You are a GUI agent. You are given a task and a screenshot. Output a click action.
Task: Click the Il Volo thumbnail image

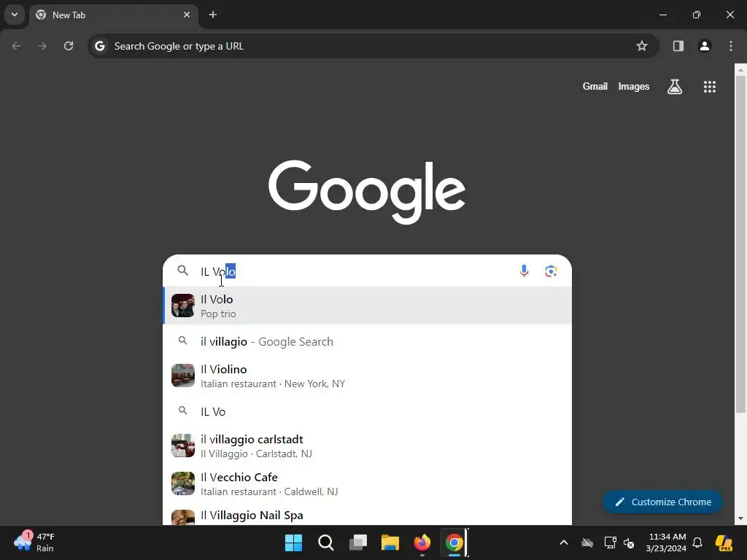183,306
